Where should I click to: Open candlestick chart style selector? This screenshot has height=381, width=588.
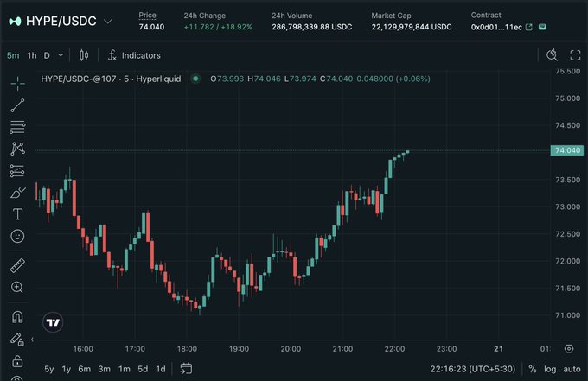click(x=84, y=55)
